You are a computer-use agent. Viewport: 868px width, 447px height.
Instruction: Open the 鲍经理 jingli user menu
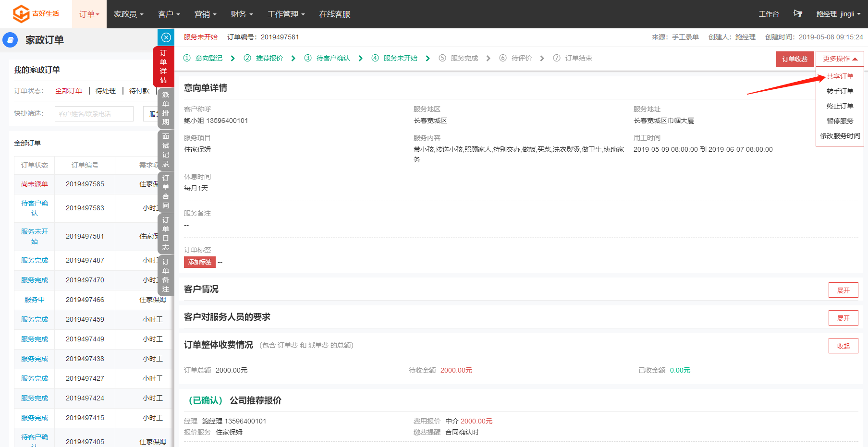tap(838, 14)
